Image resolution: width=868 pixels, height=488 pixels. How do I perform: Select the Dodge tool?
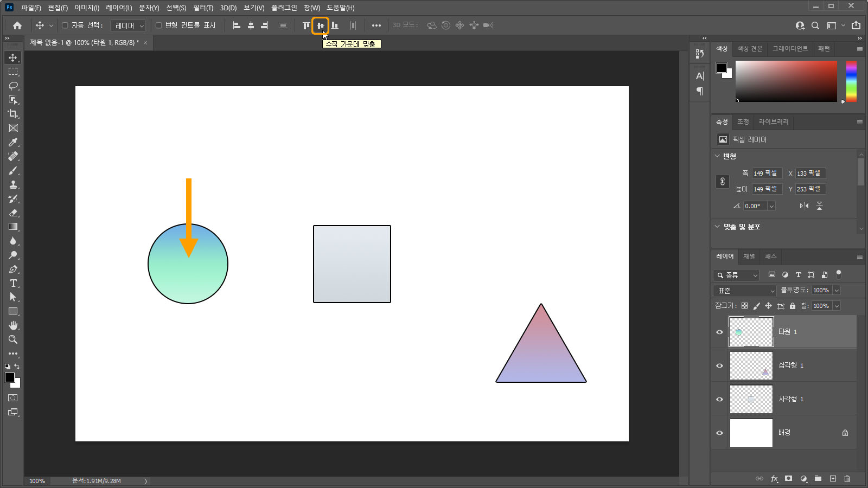pyautogui.click(x=13, y=255)
